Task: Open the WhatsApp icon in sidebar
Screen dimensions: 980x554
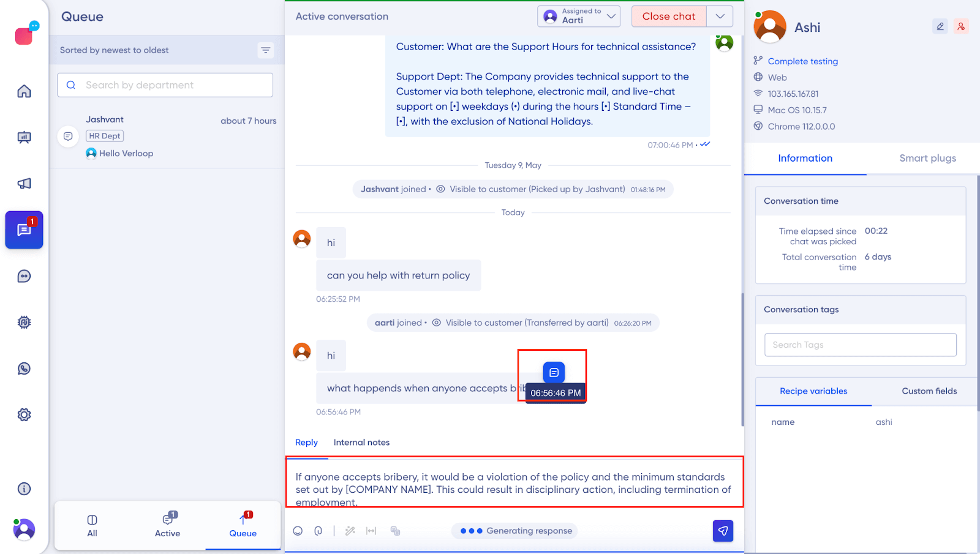Action: [x=24, y=369]
